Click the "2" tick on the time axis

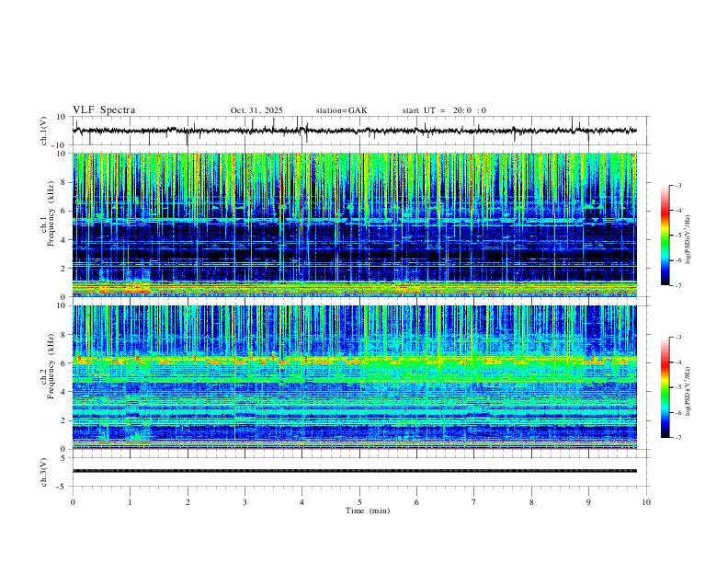(x=188, y=502)
